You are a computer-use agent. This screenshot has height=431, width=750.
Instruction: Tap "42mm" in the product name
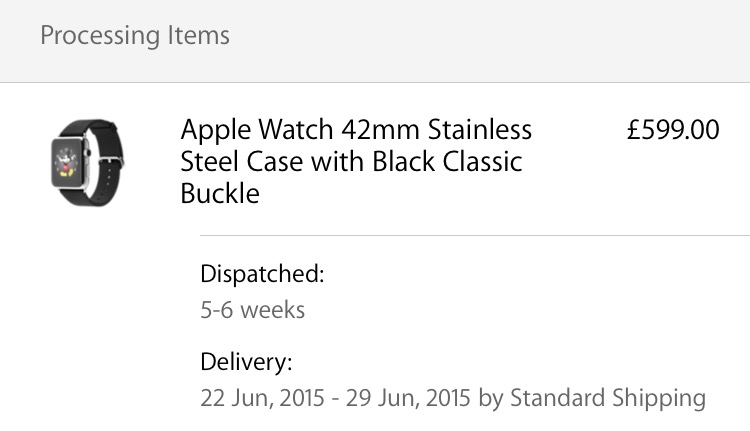pos(379,130)
